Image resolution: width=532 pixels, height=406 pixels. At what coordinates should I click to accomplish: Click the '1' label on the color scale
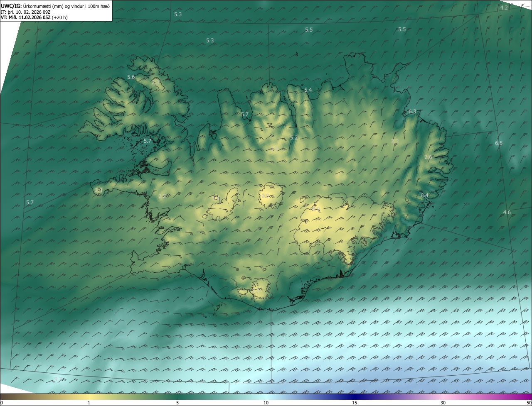89,403
